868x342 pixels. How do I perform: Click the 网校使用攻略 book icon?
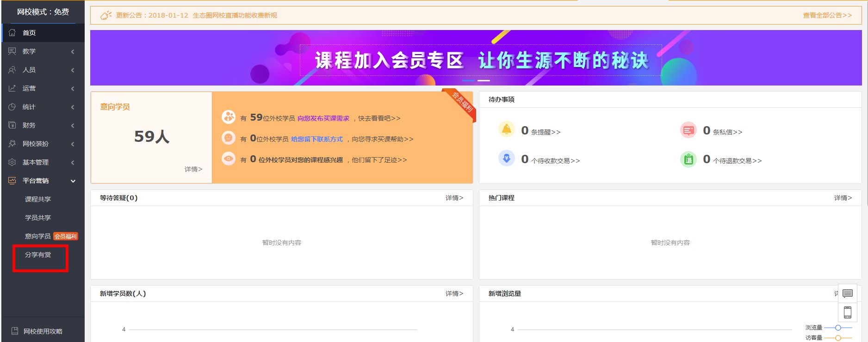pos(15,331)
